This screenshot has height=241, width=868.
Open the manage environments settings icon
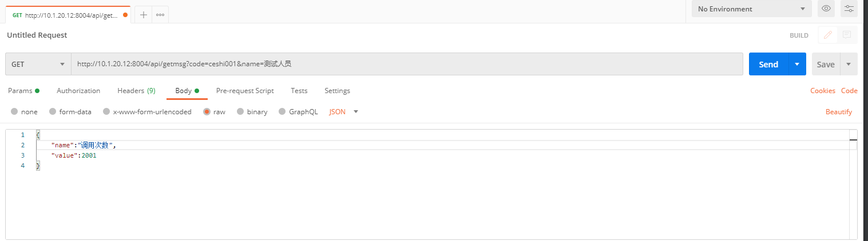[849, 9]
